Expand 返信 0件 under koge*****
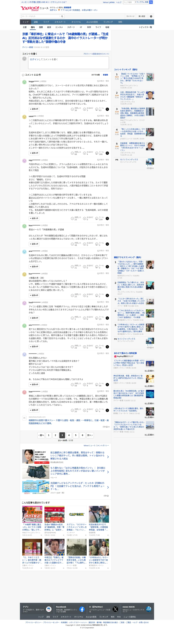Screen dimensions: 174x644 pos(34,109)
